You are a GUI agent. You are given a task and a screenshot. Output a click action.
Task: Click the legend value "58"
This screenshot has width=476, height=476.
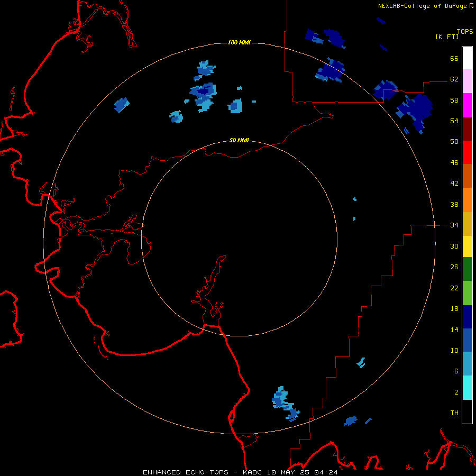coord(454,100)
